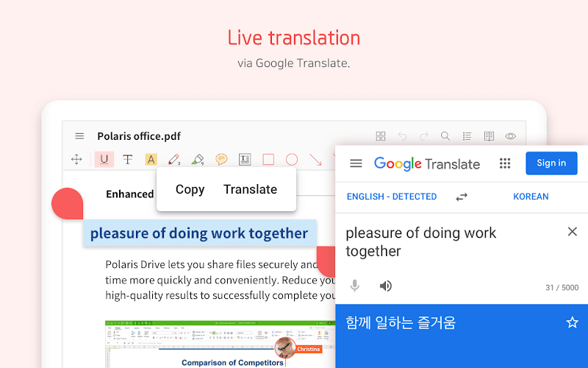Image resolution: width=588 pixels, height=368 pixels.
Task: Insert a text box annotation
Action: (x=245, y=159)
